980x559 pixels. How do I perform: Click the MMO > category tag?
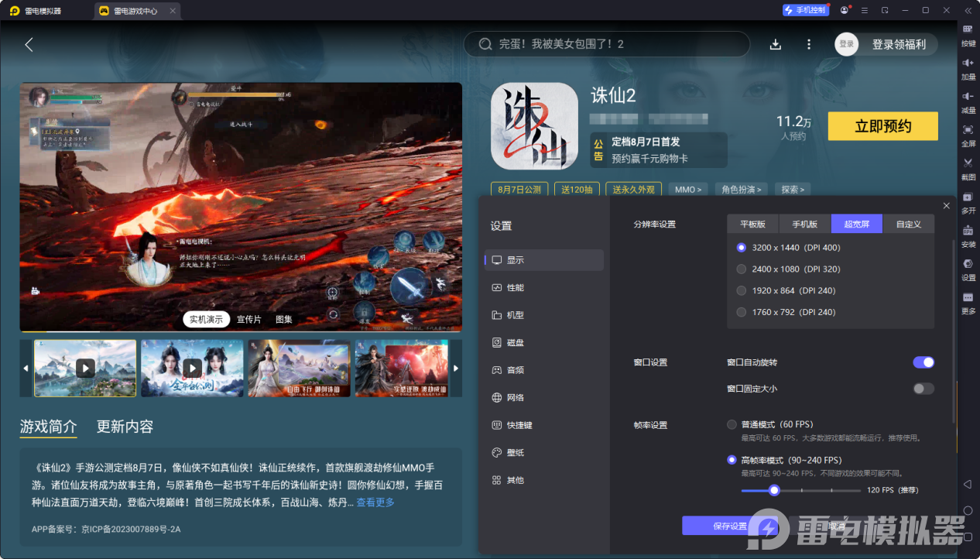[688, 189]
